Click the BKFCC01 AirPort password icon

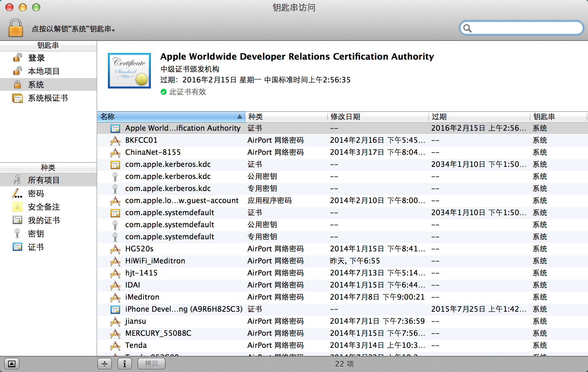115,140
